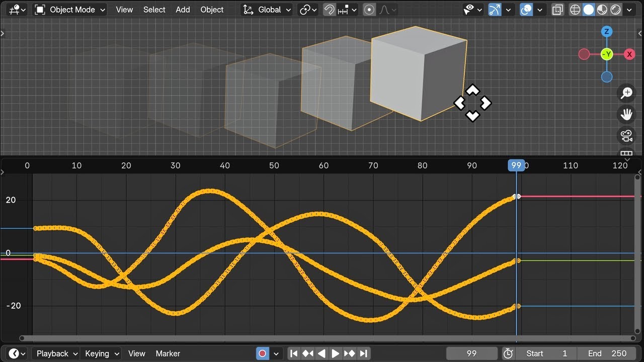Open the Global transform orientation dropdown
Viewport: 644px width, 362px height.
267,10
